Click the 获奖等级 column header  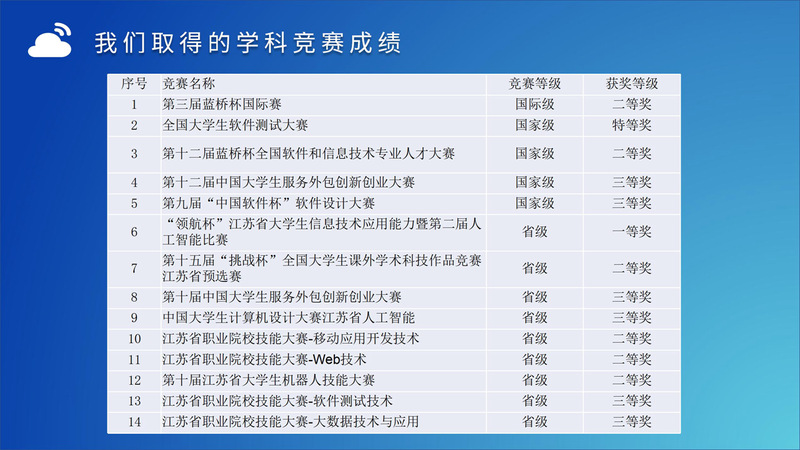(x=632, y=84)
